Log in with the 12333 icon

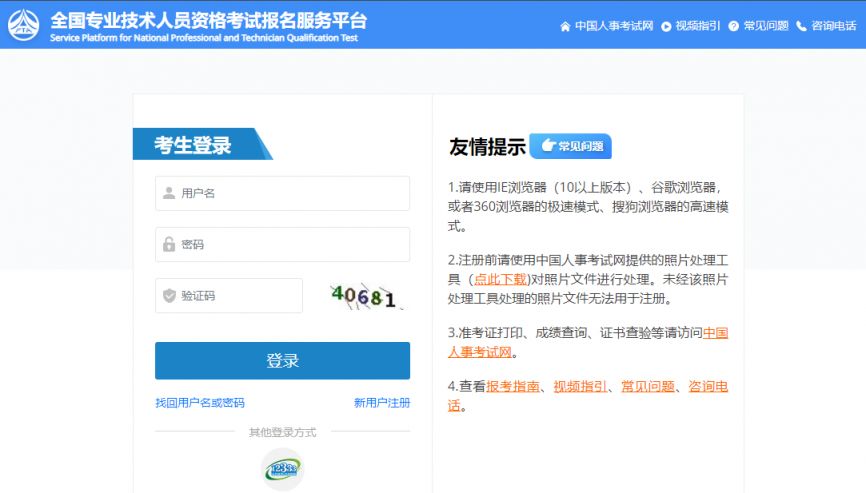282,469
